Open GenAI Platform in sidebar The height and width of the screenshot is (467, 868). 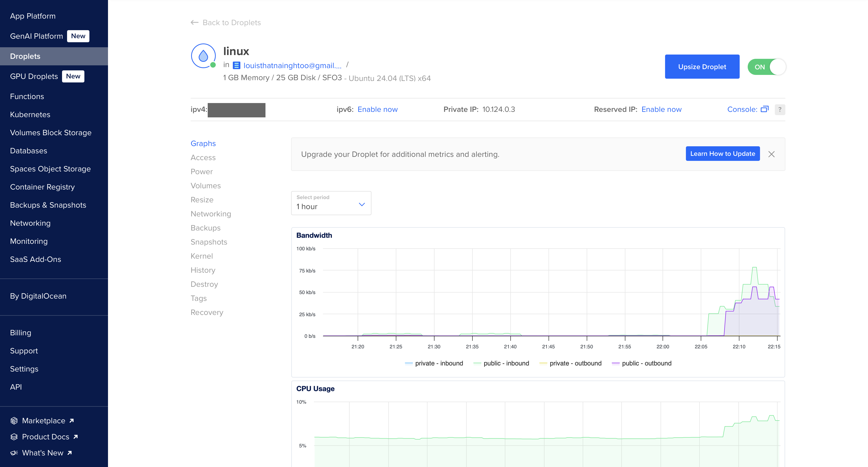36,36
